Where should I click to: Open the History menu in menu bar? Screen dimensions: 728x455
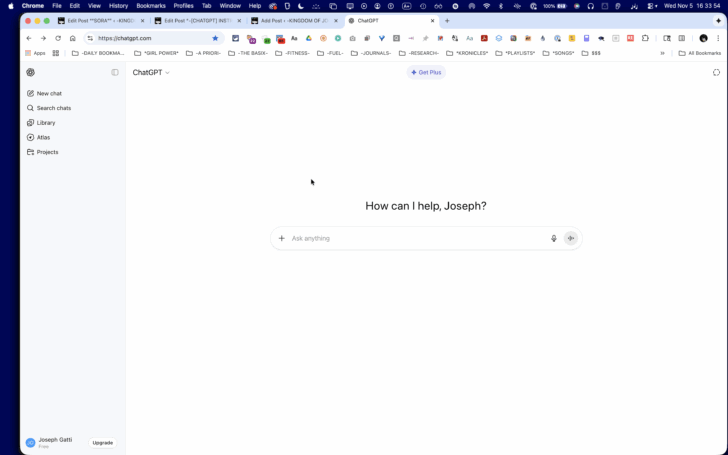coord(118,6)
